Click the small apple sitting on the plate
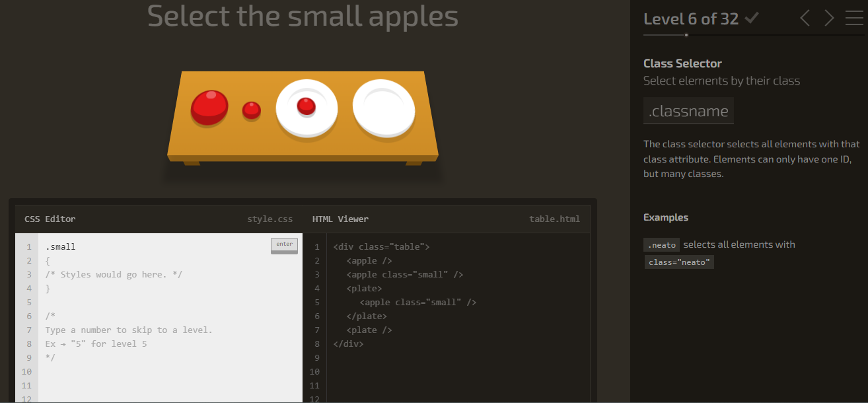 (306, 107)
